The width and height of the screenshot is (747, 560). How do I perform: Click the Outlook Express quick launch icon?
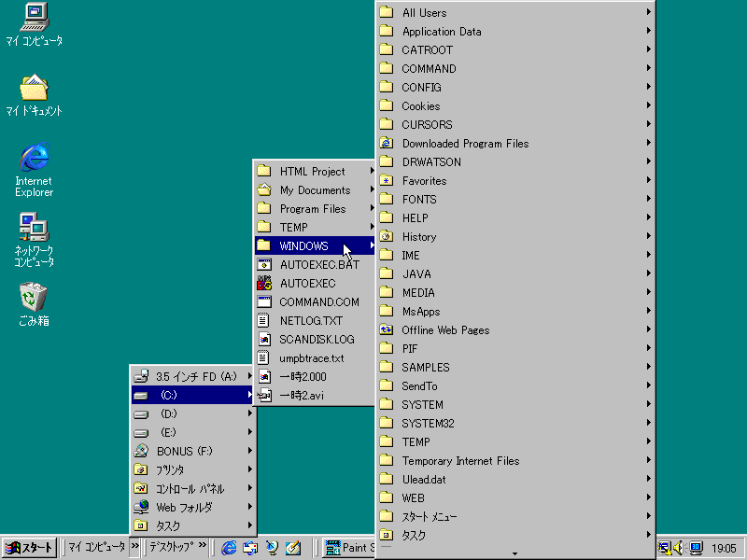click(250, 548)
